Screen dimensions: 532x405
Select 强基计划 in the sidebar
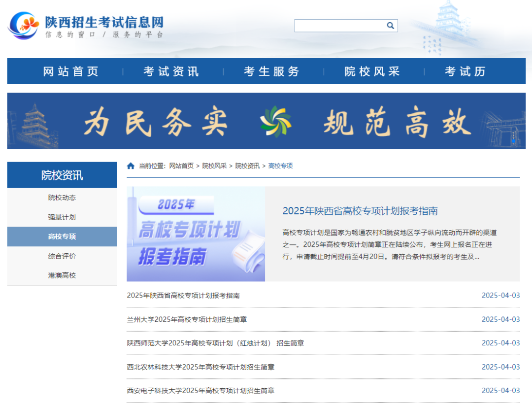pos(61,217)
